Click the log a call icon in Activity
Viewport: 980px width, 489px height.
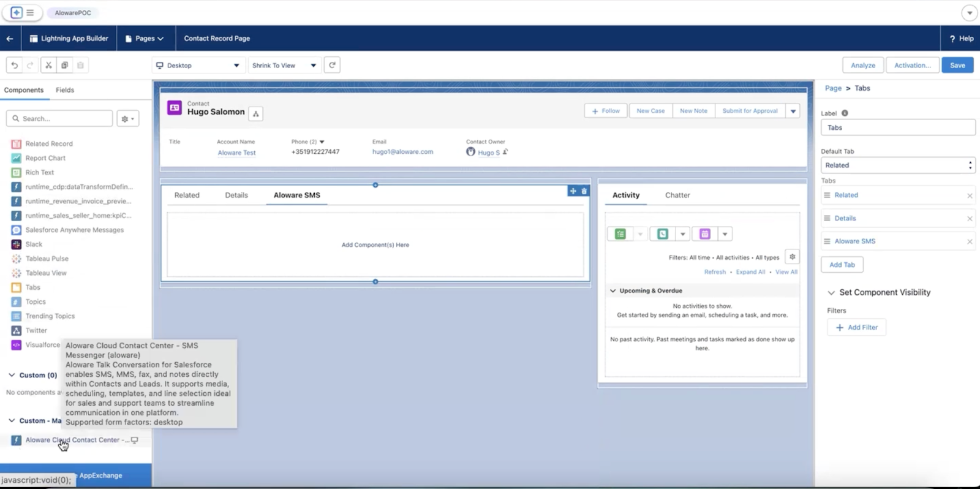pos(663,234)
